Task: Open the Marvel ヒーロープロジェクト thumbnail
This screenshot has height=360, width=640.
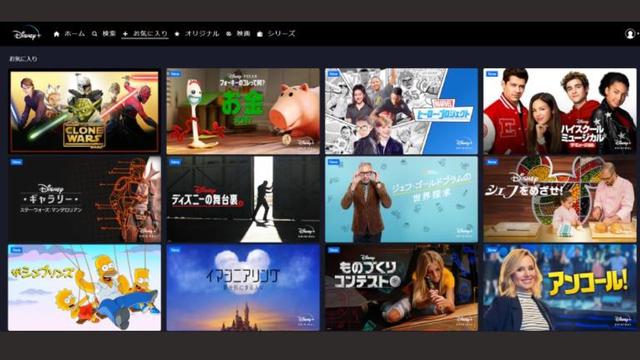Action: pos(401,111)
